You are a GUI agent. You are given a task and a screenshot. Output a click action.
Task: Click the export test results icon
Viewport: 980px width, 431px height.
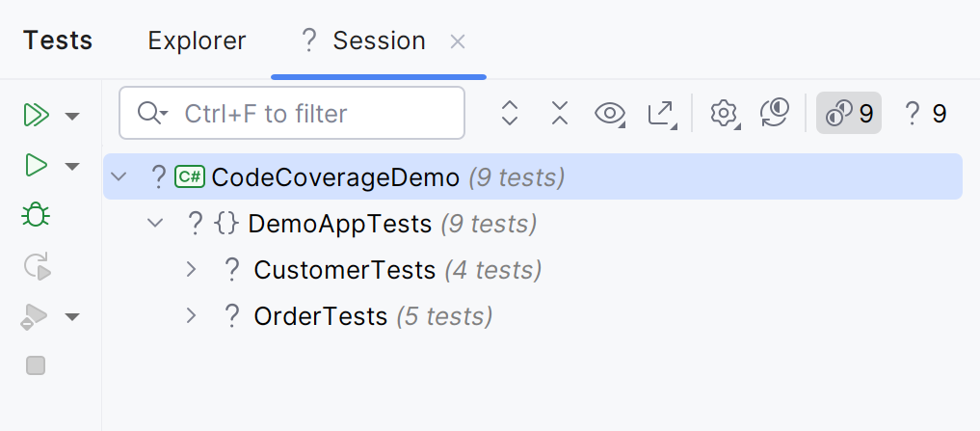coord(661,114)
